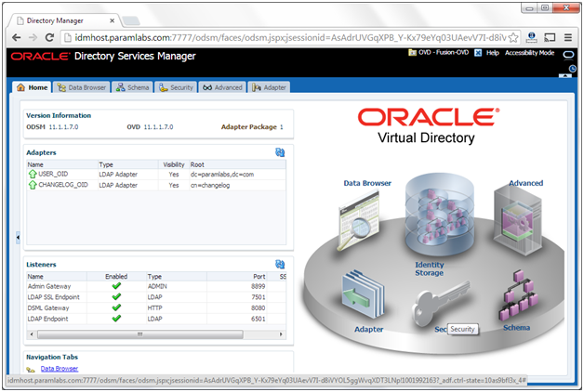
Task: Click the disconnect icon beside OVD connection
Action: [478, 53]
